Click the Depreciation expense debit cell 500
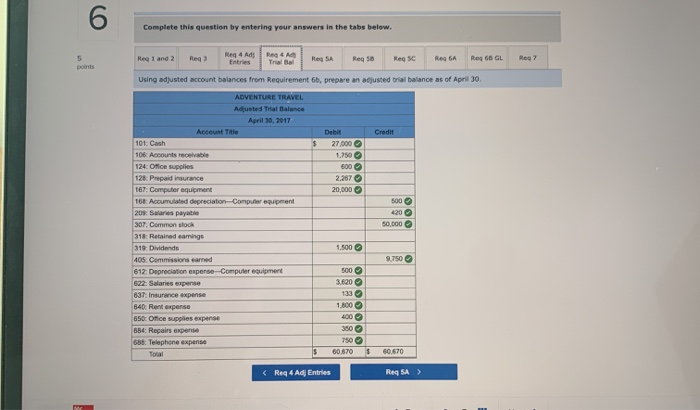This screenshot has height=410, width=700. pyautogui.click(x=338, y=271)
